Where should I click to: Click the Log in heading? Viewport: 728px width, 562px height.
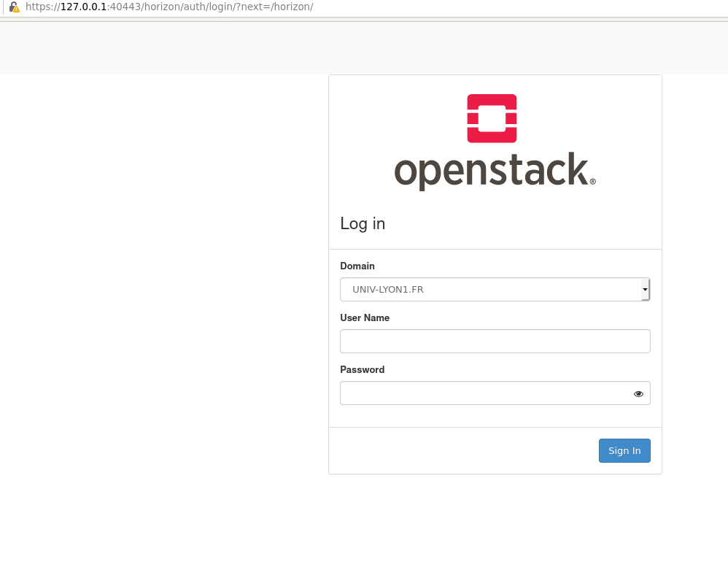tap(363, 224)
